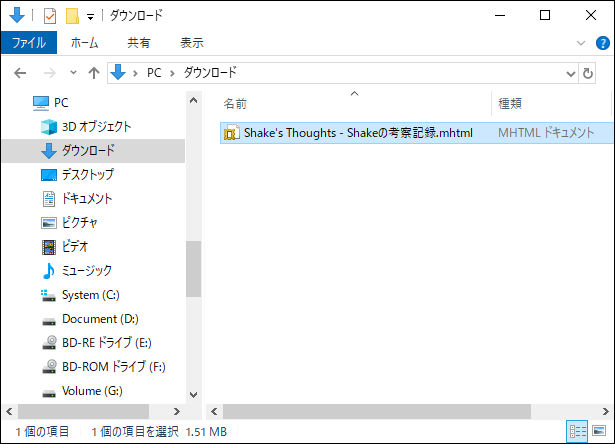Open Document (D:) drive
The height and width of the screenshot is (444, 615).
[x=100, y=319]
